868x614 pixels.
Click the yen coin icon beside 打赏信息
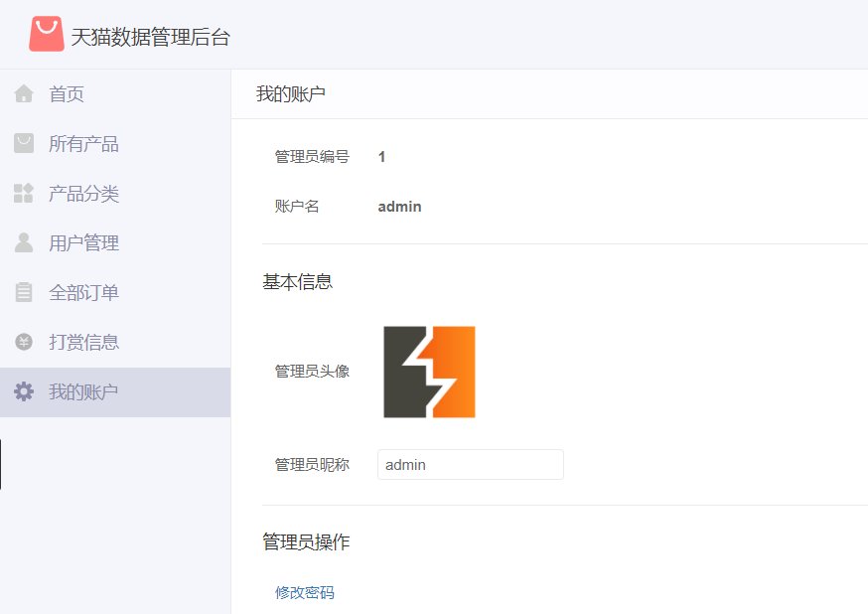[x=24, y=342]
